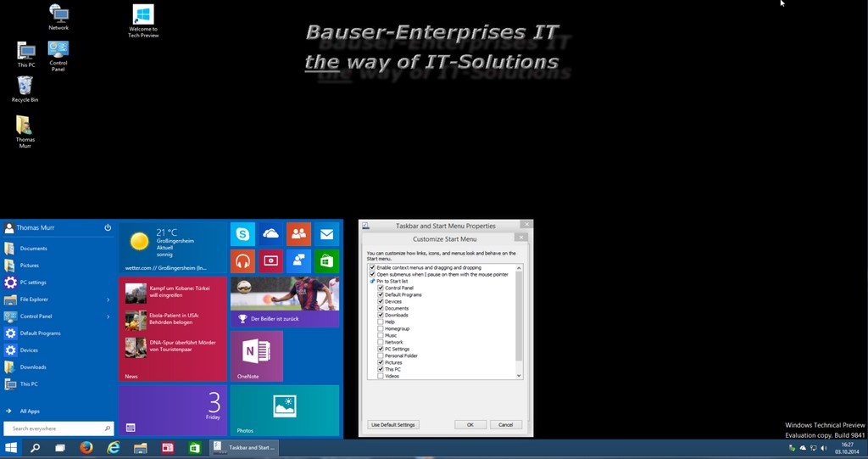Launch the Mail tile
Image resolution: width=868 pixels, height=459 pixels.
[326, 233]
